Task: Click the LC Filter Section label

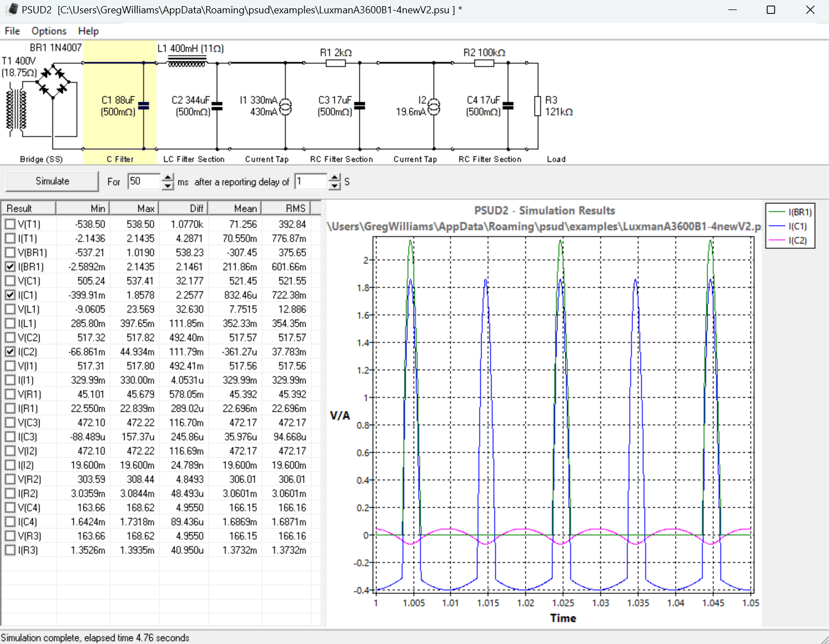Action: point(194,159)
